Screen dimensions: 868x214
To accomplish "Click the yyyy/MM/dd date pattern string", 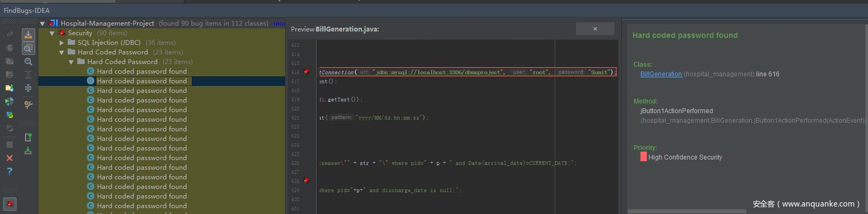I will tap(390, 117).
